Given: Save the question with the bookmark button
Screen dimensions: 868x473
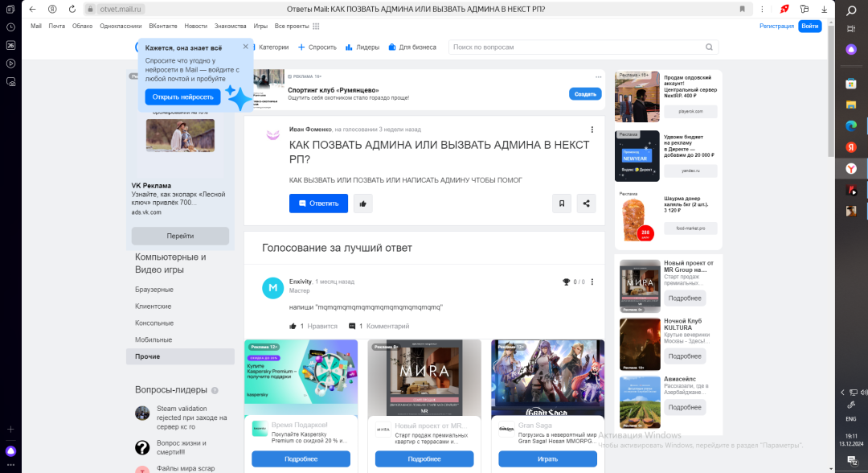Looking at the screenshot, I should (561, 204).
